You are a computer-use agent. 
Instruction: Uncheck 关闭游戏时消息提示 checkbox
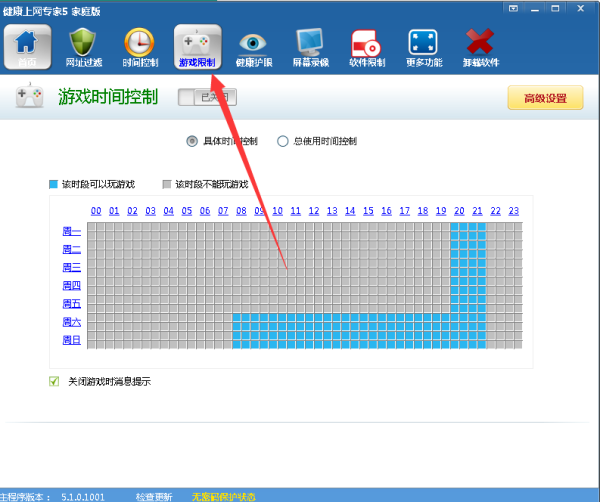[54, 381]
